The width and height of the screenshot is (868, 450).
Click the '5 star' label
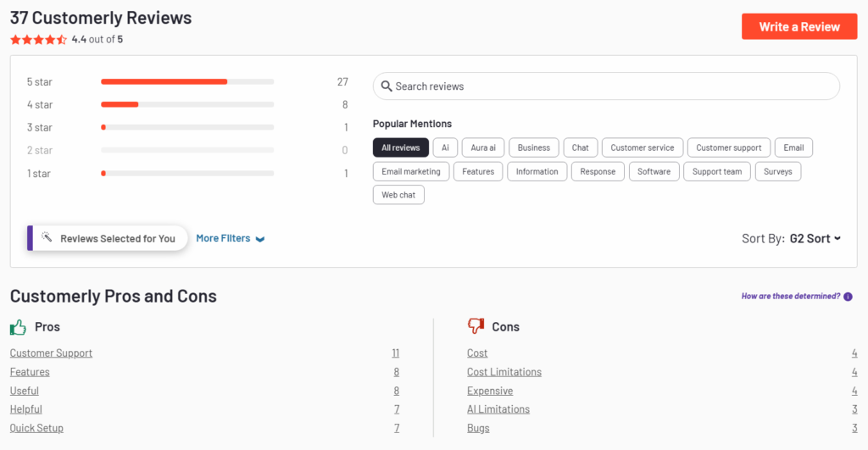click(39, 82)
